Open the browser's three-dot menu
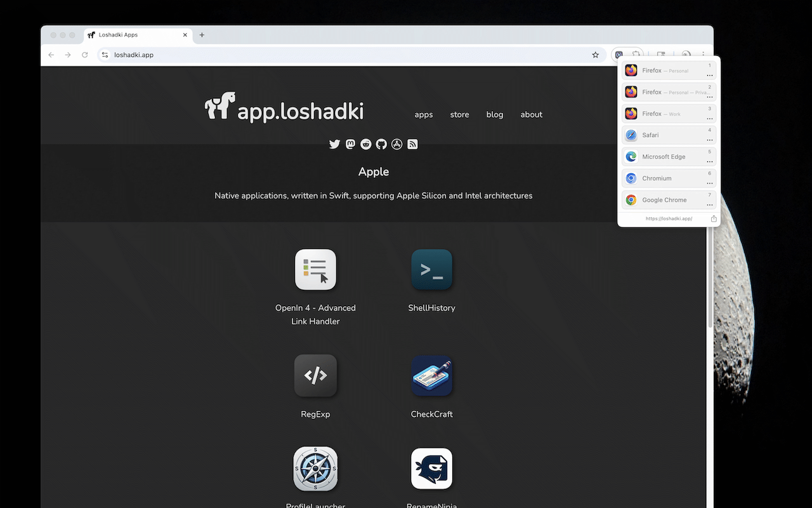Screen dimensions: 812x508 (x=702, y=55)
